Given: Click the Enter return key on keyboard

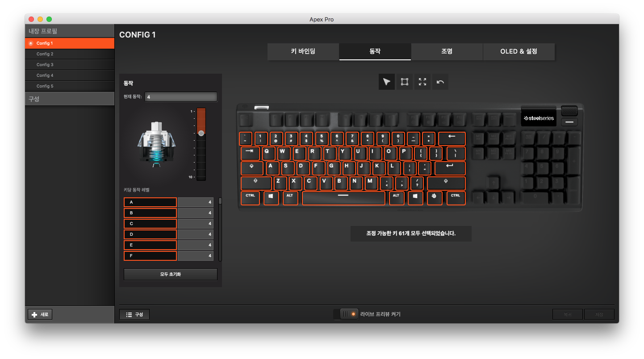Looking at the screenshot, I should click(450, 168).
